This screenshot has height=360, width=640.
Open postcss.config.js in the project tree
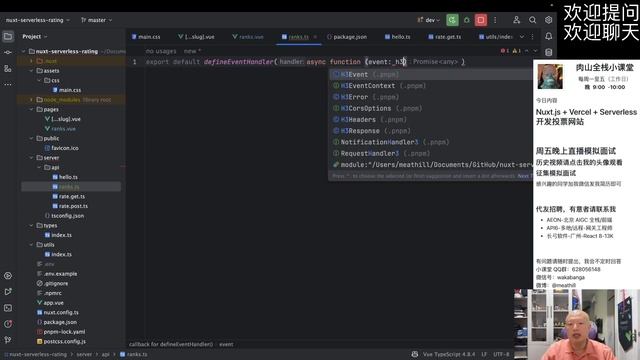61,341
